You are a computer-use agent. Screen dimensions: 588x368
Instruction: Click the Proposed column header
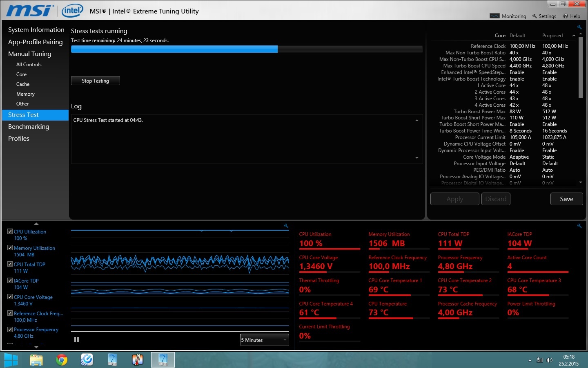coord(552,36)
